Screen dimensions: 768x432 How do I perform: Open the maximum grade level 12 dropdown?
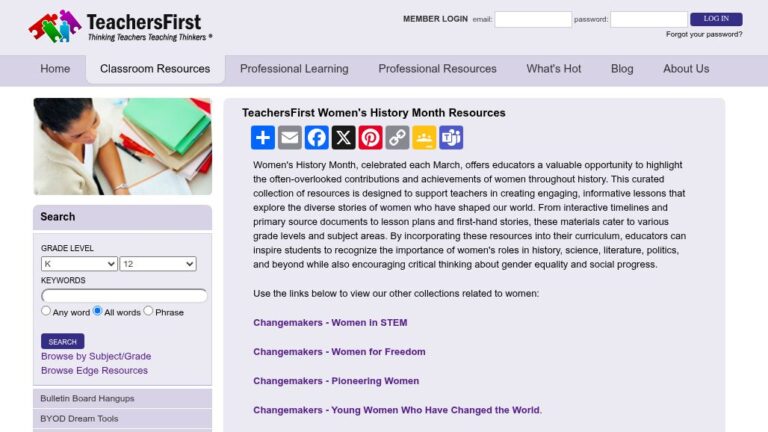tap(158, 264)
